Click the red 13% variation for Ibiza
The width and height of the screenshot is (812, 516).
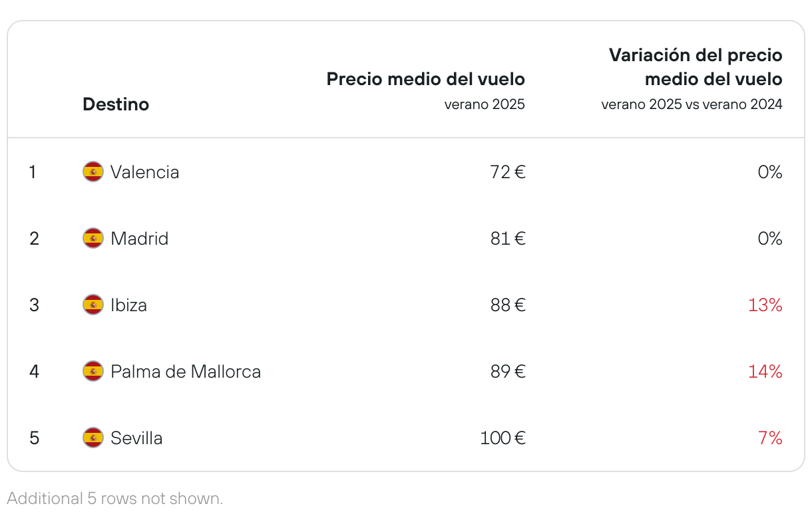click(x=765, y=305)
